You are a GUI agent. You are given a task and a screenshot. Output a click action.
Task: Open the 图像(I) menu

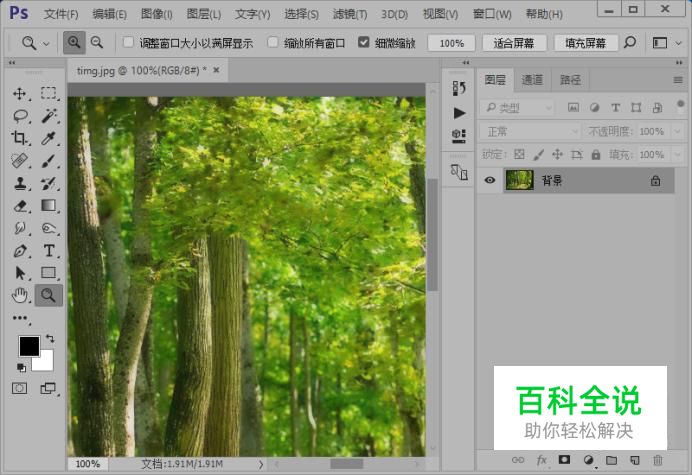[157, 14]
